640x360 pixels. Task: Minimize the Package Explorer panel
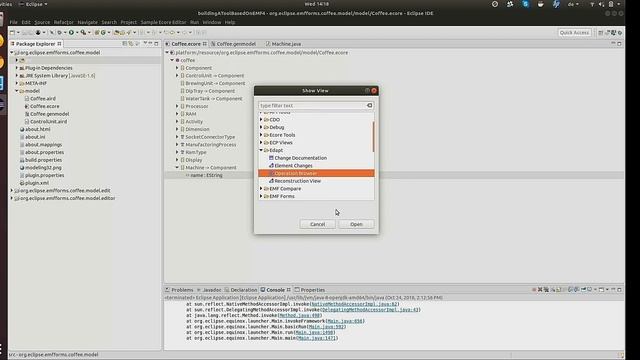pyautogui.click(x=150, y=44)
